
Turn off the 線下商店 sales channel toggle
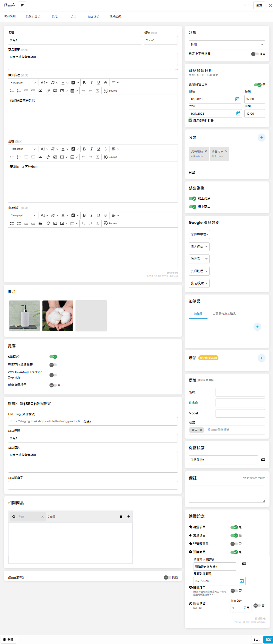tap(192, 207)
